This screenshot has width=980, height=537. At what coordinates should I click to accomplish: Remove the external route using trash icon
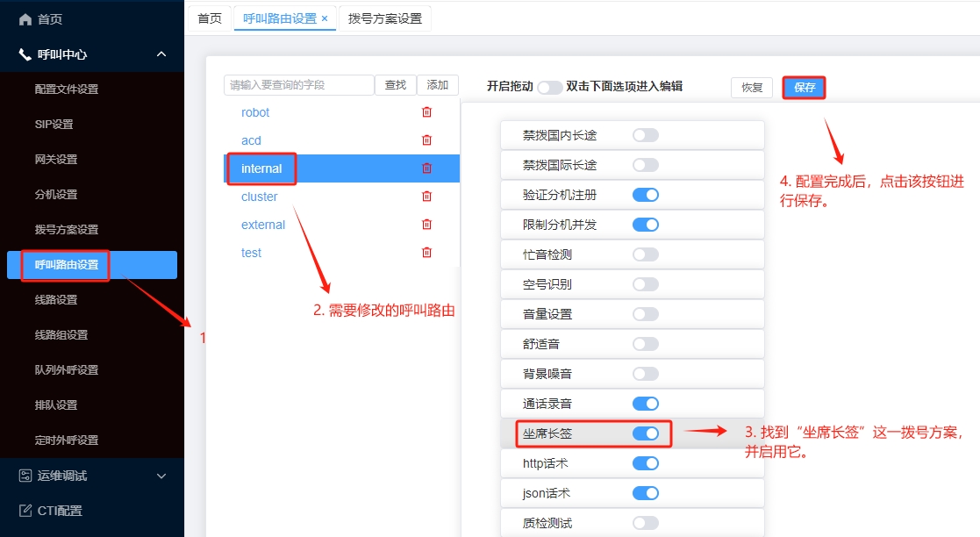[427, 225]
